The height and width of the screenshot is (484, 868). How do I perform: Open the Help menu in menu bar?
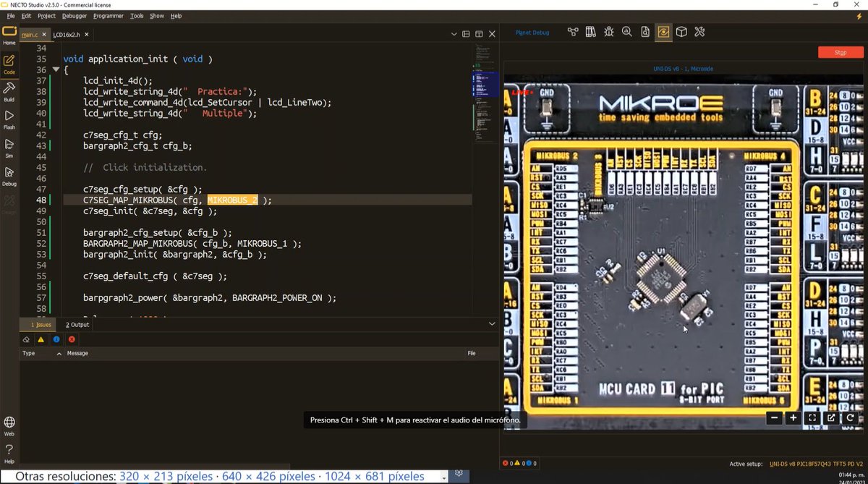pyautogui.click(x=176, y=15)
